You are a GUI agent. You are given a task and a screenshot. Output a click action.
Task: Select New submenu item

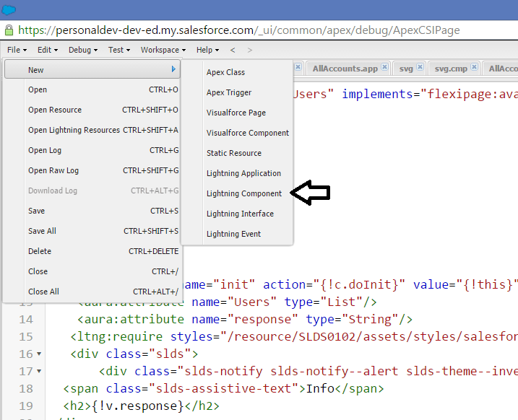(92, 69)
